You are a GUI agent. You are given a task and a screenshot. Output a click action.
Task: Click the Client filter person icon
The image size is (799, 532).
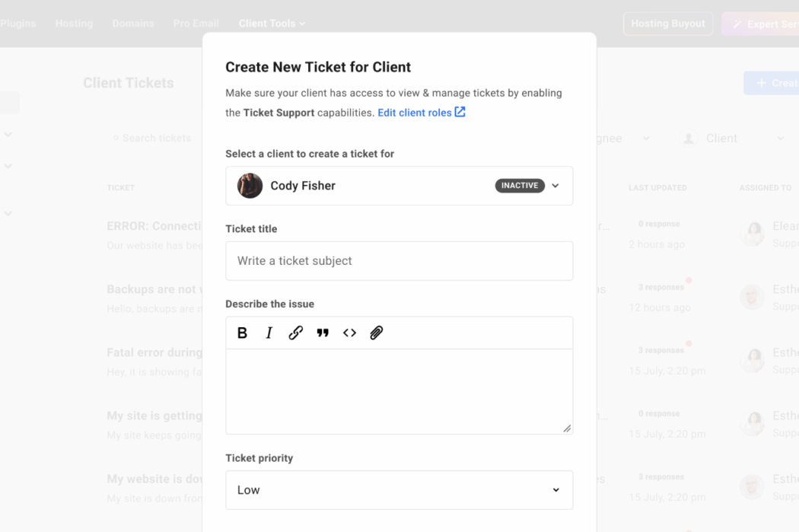pyautogui.click(x=689, y=138)
